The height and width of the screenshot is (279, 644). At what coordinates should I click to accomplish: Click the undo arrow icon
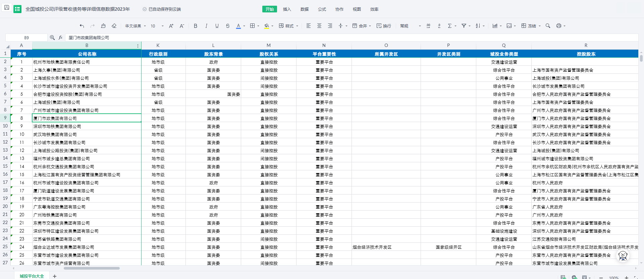[82, 26]
